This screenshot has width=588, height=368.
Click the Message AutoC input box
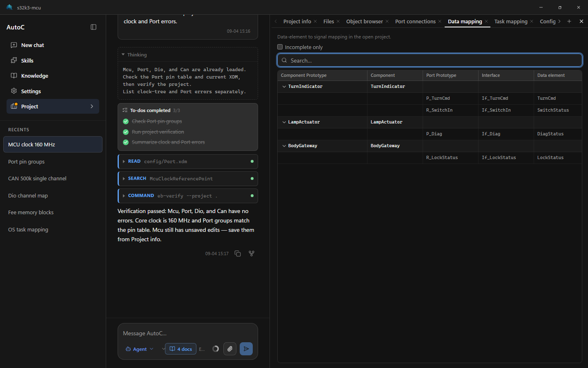[188, 333]
